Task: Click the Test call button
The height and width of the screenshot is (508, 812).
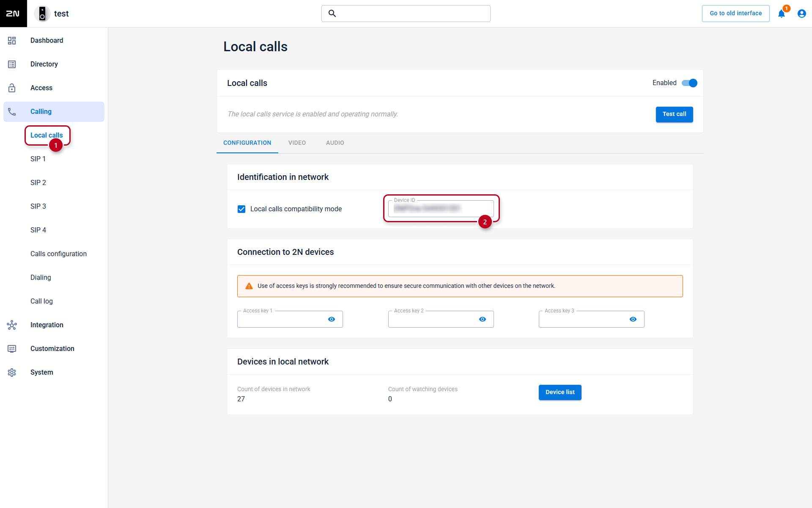Action: [674, 114]
